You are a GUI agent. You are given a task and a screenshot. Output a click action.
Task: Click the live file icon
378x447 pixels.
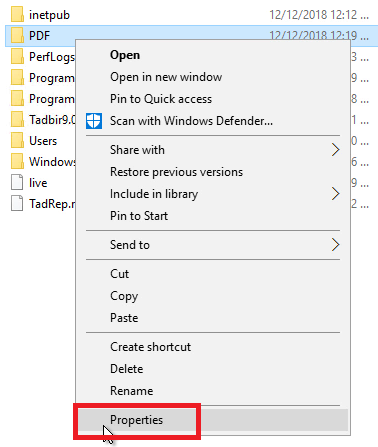point(17,182)
